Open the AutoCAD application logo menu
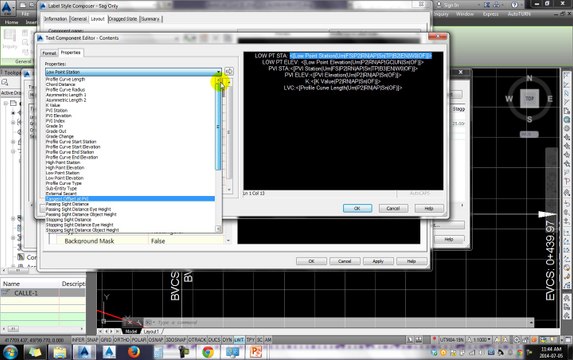Screen dimensions: 573x360 (7, 8)
